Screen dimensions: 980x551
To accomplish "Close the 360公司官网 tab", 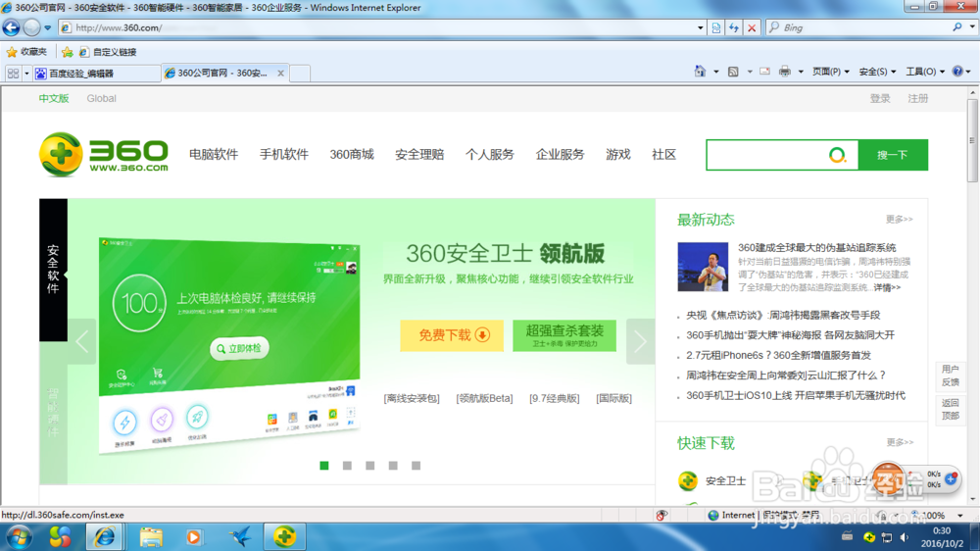I will 280,74.
